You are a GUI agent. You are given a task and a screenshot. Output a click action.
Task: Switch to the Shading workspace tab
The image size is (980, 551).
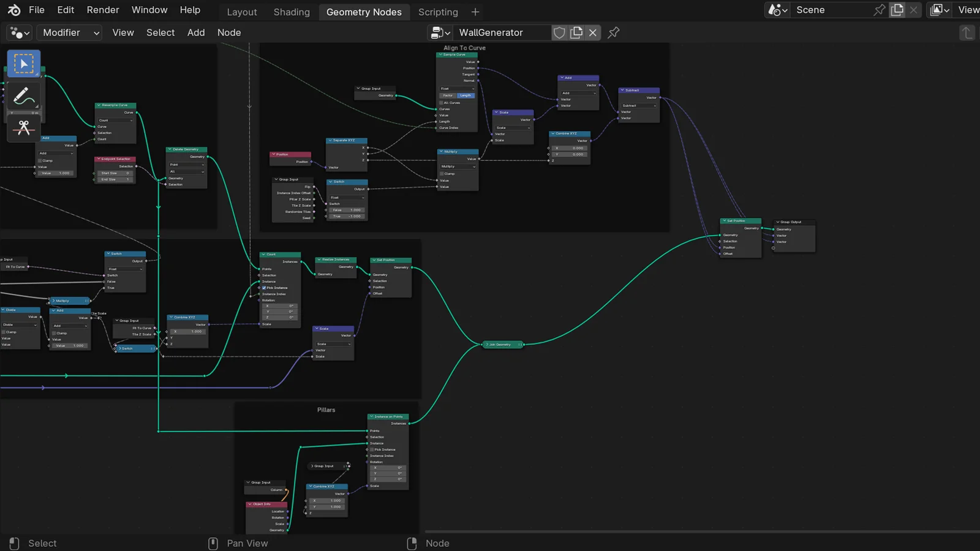291,12
